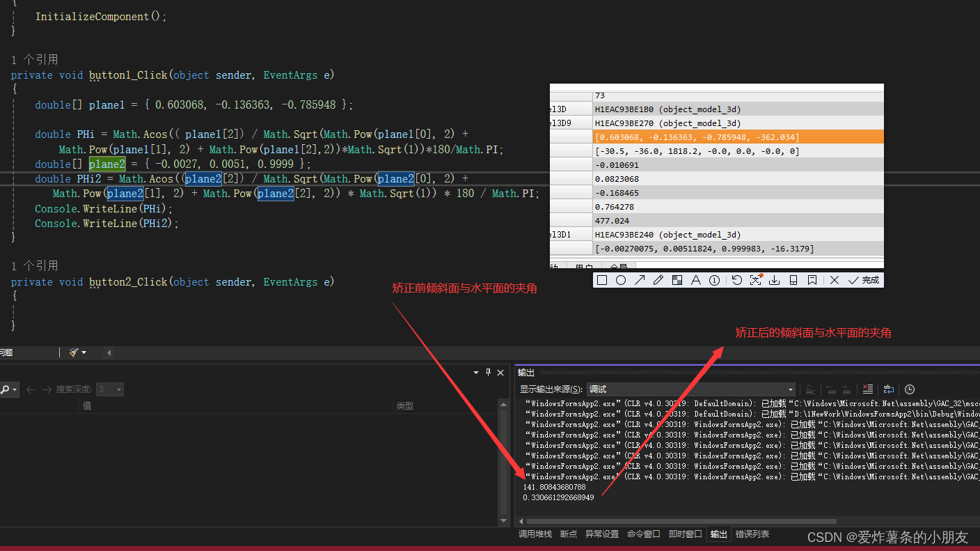Screen dimensions: 980x551
Task: Click the 值 column header
Action: pos(87,405)
